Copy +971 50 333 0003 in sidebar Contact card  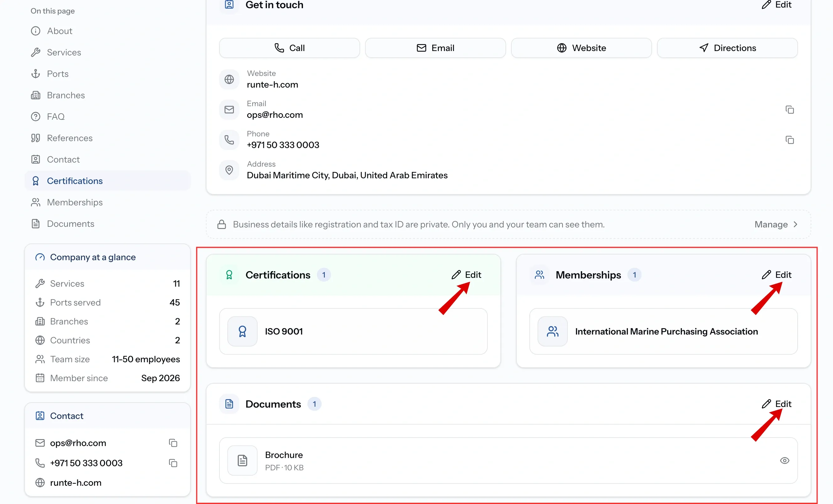173,463
